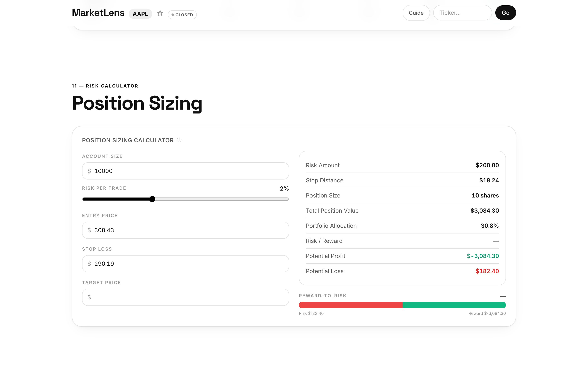The width and height of the screenshot is (588, 368).
Task: Click the empty Target Price input
Action: tap(185, 297)
